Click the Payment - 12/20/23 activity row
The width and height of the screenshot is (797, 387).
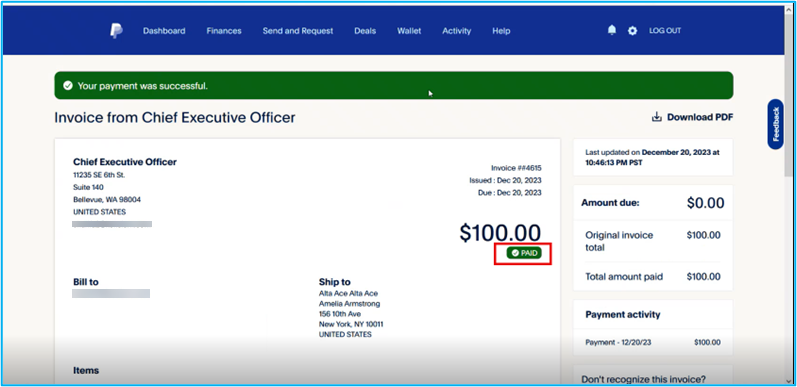pos(653,342)
